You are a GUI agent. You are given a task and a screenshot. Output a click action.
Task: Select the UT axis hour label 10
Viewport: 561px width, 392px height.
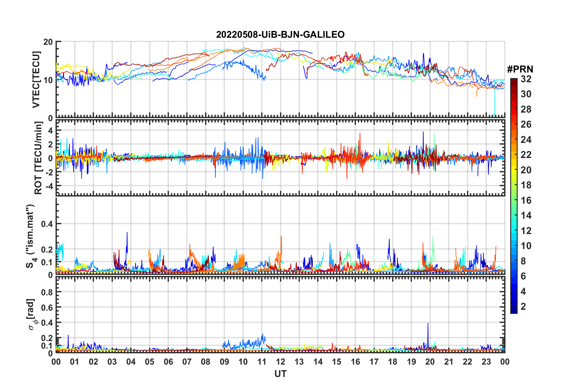[243, 362]
